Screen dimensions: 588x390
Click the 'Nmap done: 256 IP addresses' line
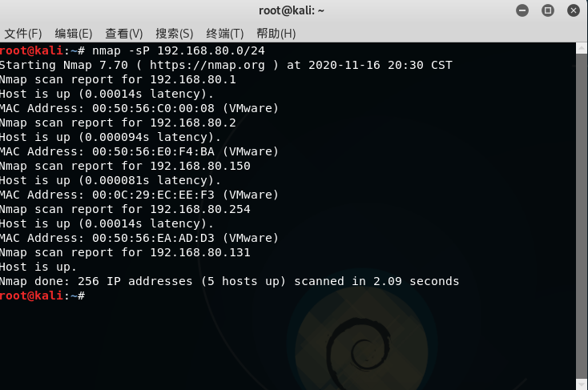pyautogui.click(x=229, y=281)
